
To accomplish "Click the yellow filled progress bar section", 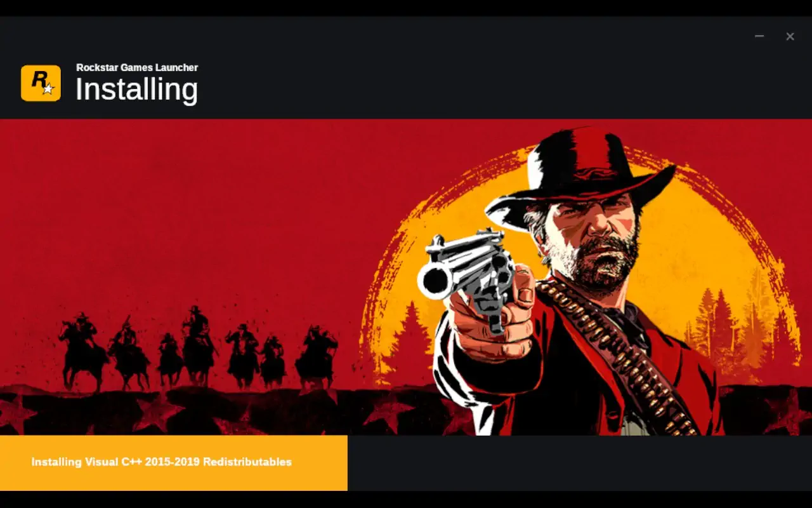I will point(174,463).
